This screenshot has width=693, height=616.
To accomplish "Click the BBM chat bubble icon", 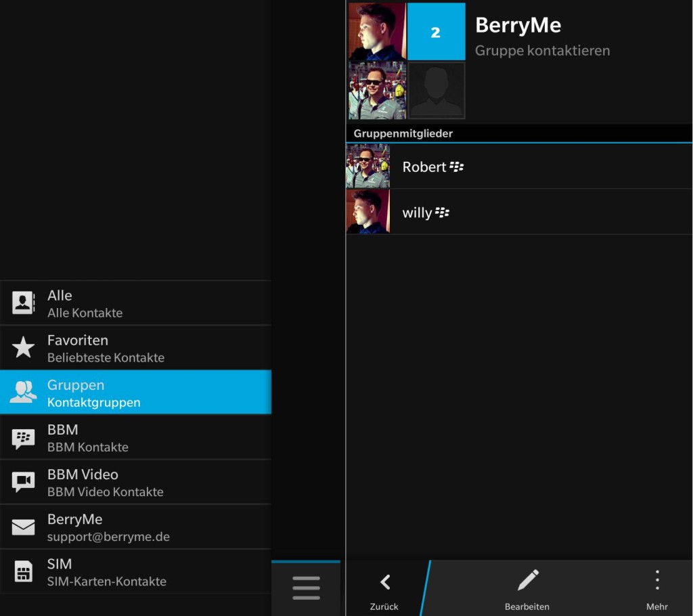I will coord(23,438).
